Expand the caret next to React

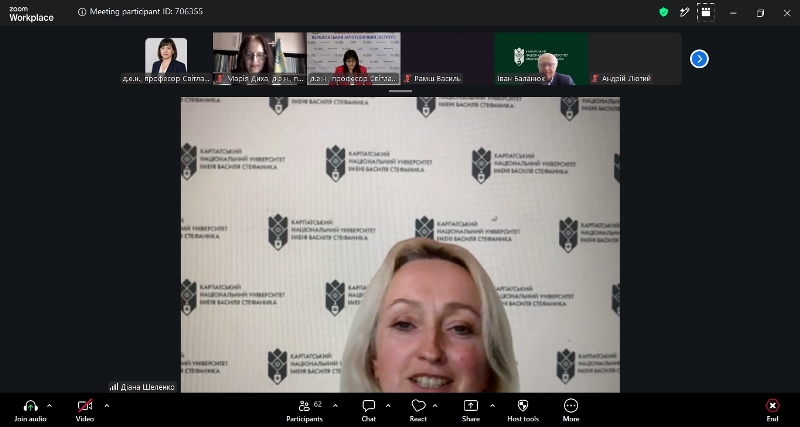tap(435, 406)
